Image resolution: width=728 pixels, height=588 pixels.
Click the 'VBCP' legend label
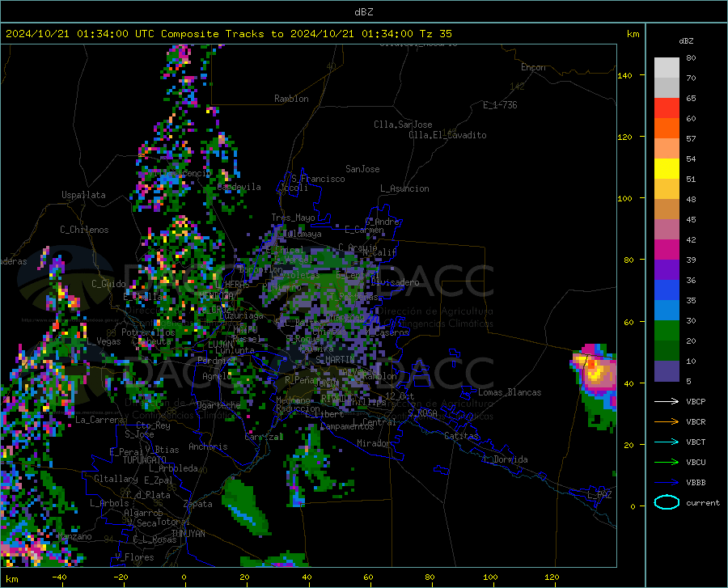pyautogui.click(x=696, y=401)
